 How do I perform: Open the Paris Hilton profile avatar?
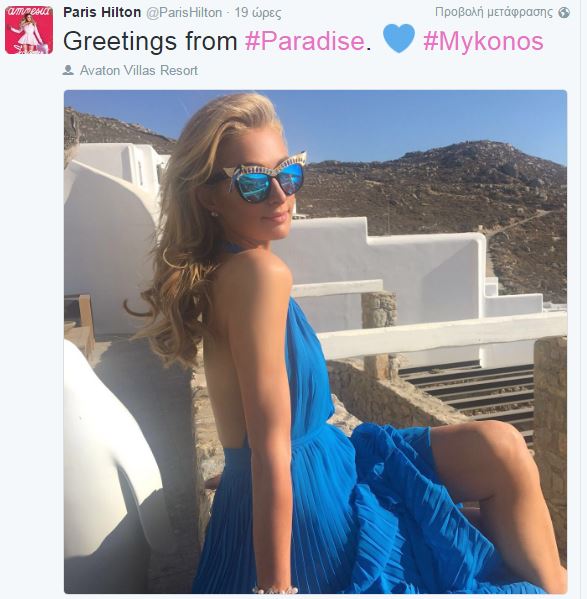(x=29, y=30)
